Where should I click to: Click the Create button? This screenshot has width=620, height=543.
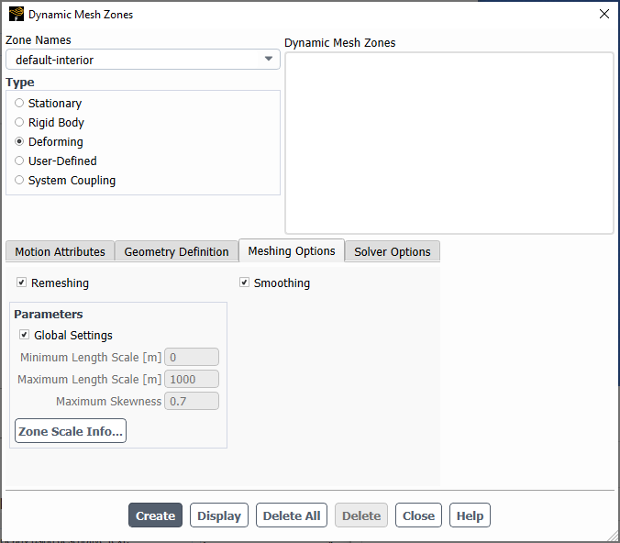[x=155, y=515]
